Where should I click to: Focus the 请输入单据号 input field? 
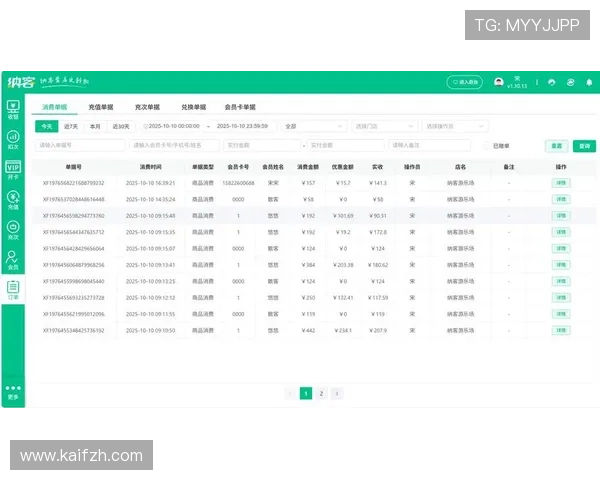[80, 145]
